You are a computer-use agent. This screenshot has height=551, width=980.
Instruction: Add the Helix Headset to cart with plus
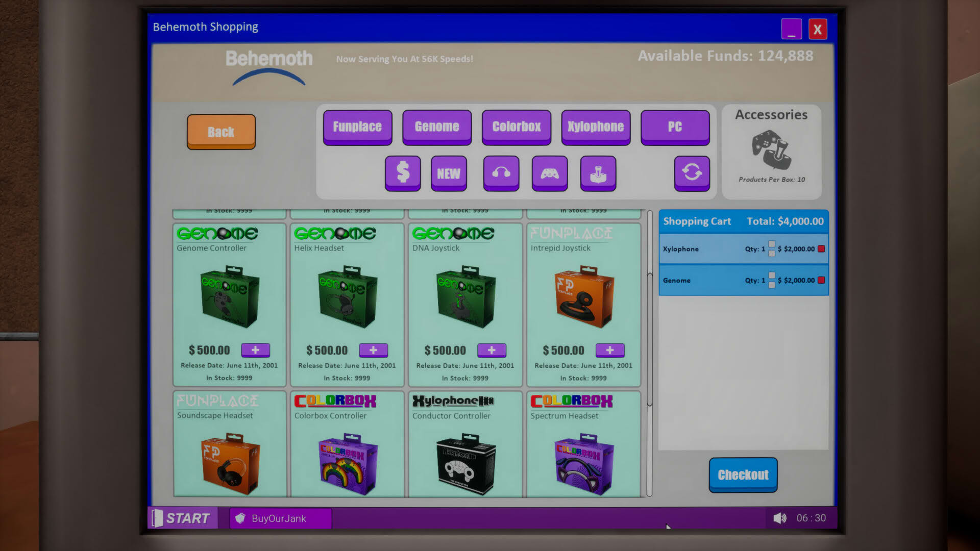click(374, 350)
